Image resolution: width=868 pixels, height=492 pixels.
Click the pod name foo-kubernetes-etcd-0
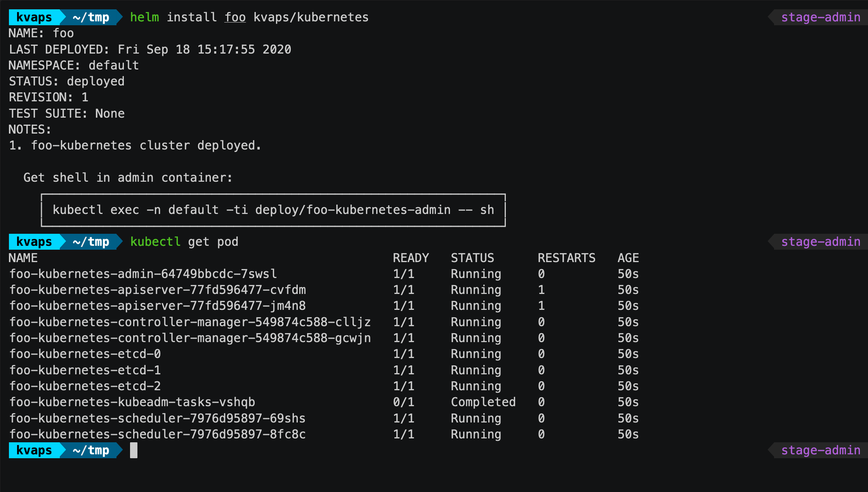click(x=85, y=354)
